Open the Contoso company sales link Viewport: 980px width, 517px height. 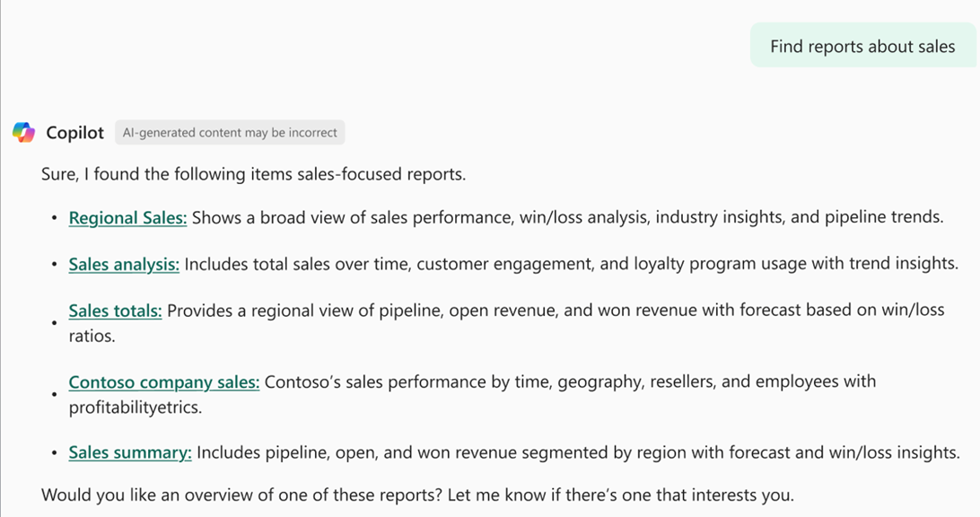click(x=164, y=382)
